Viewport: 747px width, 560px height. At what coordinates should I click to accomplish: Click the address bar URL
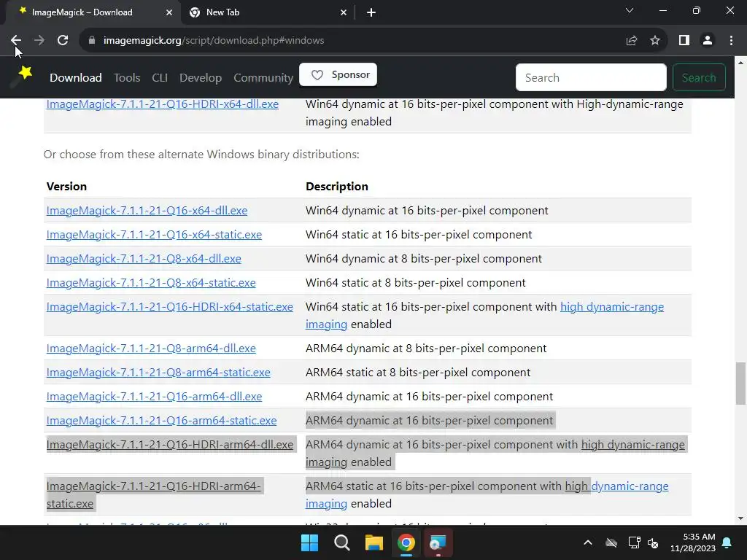(x=214, y=41)
